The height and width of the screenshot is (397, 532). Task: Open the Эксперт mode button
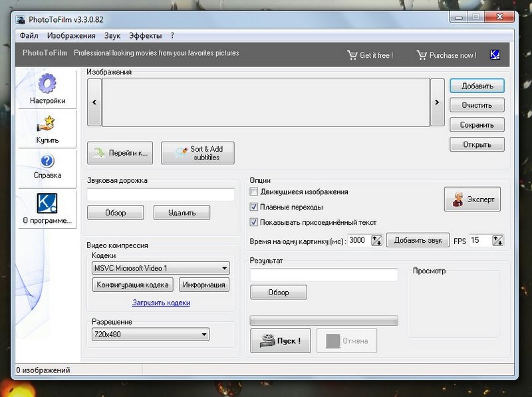click(472, 199)
